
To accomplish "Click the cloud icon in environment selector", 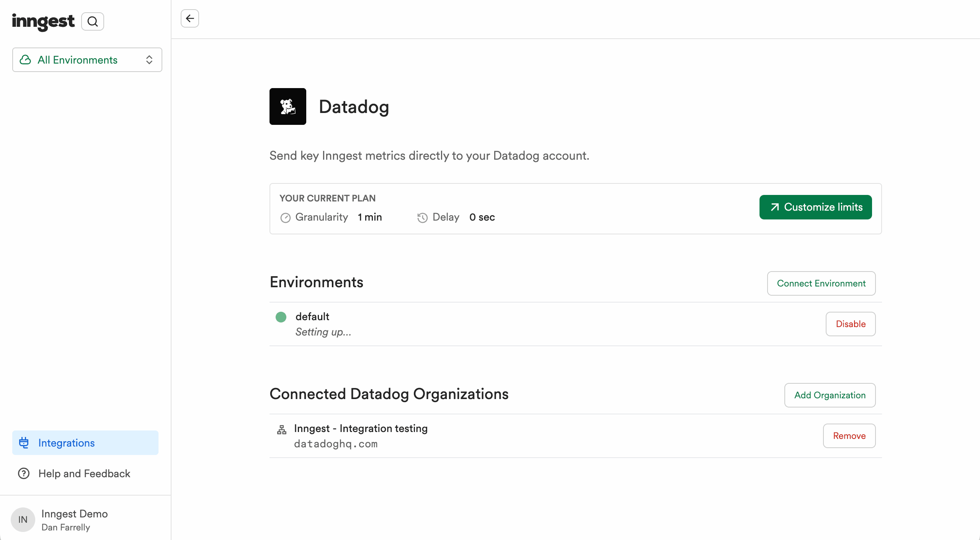I will pos(25,60).
